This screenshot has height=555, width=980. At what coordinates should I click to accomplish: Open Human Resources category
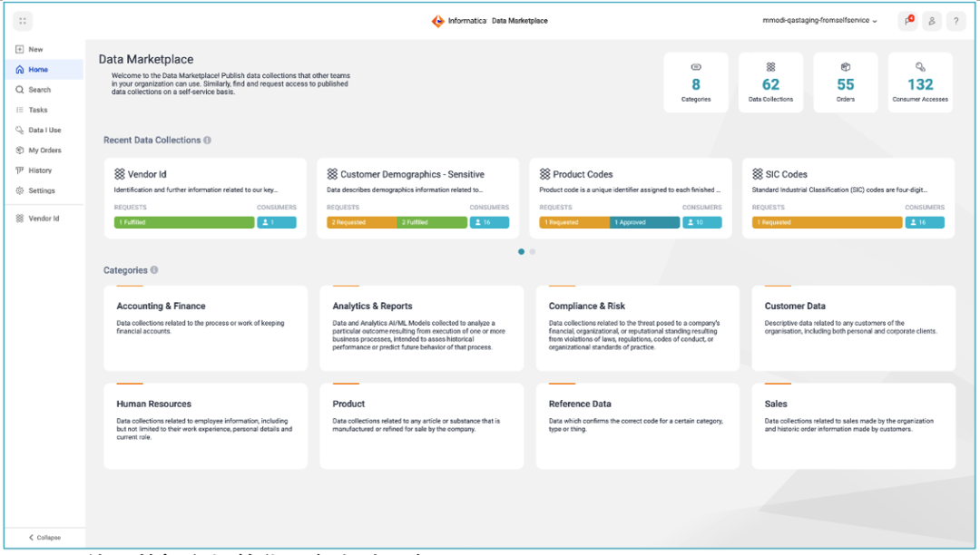click(206, 425)
